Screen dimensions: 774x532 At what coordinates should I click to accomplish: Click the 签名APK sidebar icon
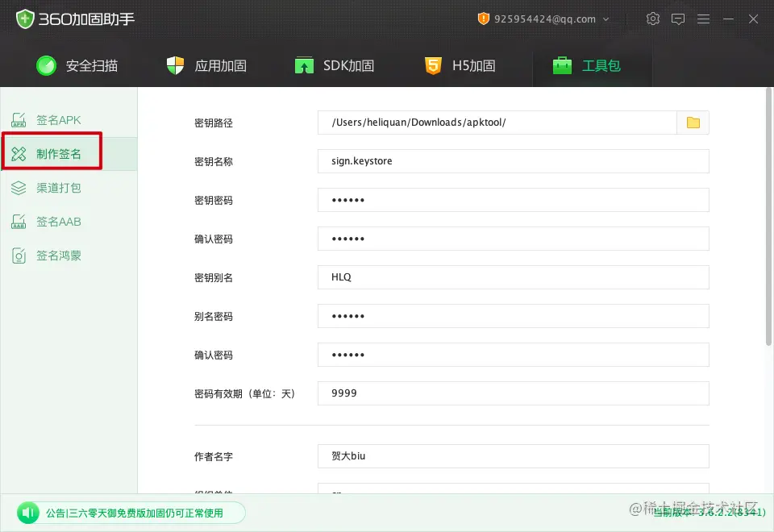pyautogui.click(x=19, y=120)
